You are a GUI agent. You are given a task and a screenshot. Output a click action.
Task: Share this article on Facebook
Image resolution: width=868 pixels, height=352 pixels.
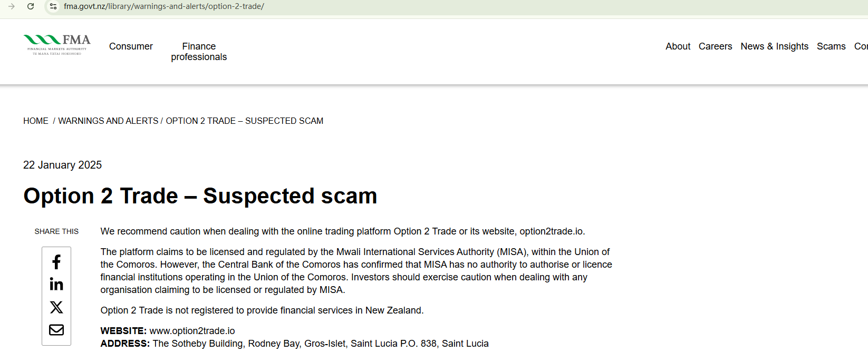56,262
